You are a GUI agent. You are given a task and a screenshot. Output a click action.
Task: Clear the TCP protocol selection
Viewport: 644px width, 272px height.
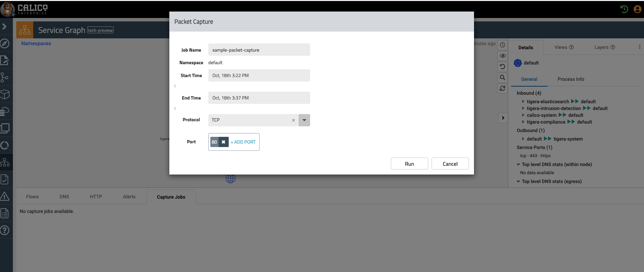(x=293, y=120)
